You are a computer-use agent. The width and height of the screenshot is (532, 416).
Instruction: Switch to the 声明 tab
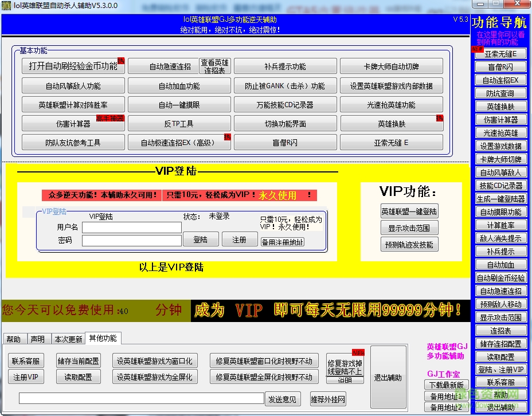pos(38,339)
